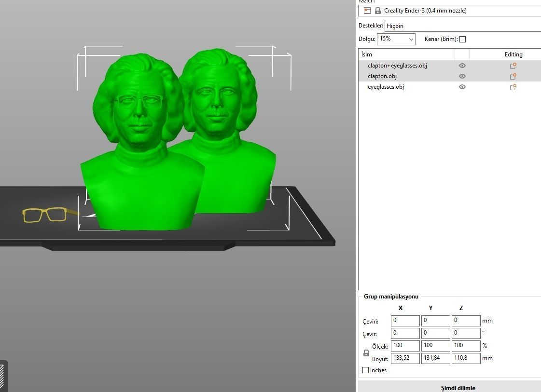This screenshot has height=392, width=541.
Task: Click the Ölçek Y scale field
Action: [x=435, y=345]
